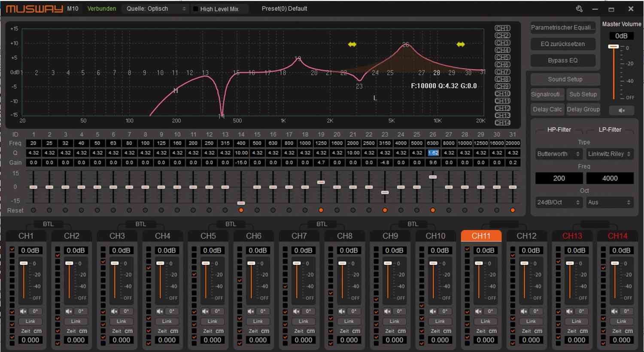Mute channel CH7 with its speaker icon
The image size is (644, 352).
pyautogui.click(x=296, y=311)
